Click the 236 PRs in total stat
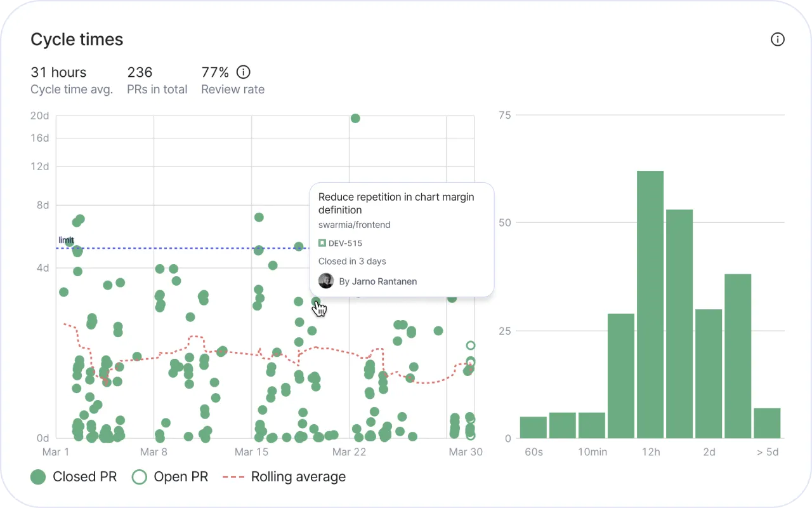This screenshot has width=812, height=508. coord(157,80)
